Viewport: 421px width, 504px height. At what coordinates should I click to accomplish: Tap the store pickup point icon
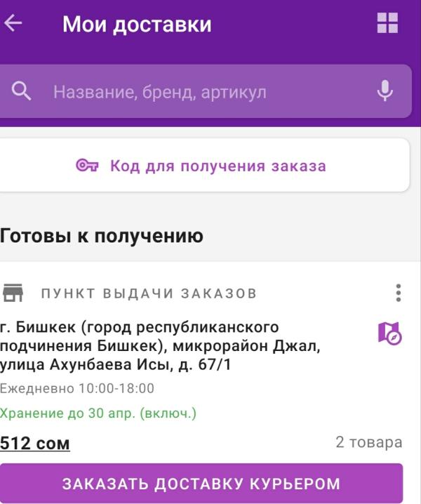pos(13,293)
